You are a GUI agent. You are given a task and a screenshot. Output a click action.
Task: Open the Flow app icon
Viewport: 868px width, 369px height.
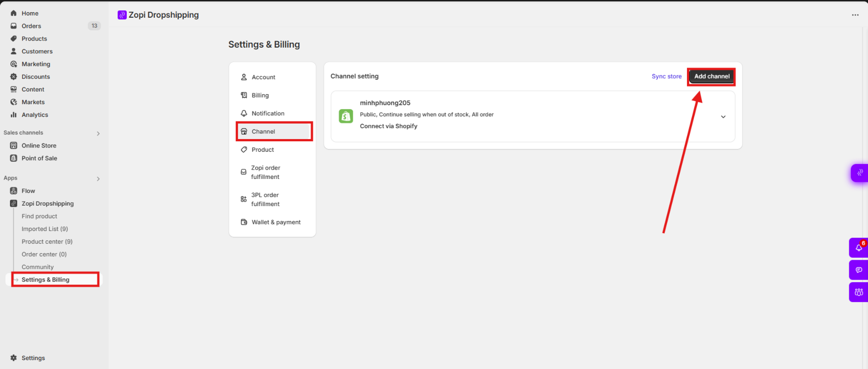pos(14,191)
